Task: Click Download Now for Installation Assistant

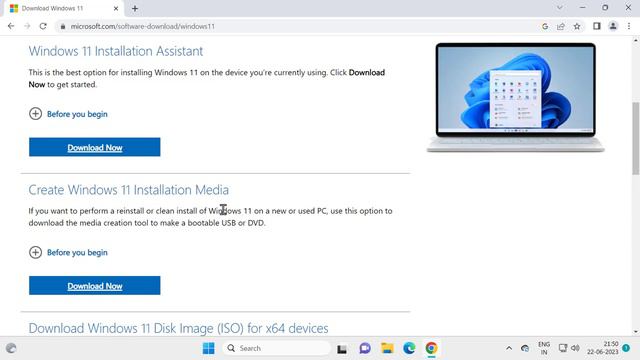Action: pos(95,147)
